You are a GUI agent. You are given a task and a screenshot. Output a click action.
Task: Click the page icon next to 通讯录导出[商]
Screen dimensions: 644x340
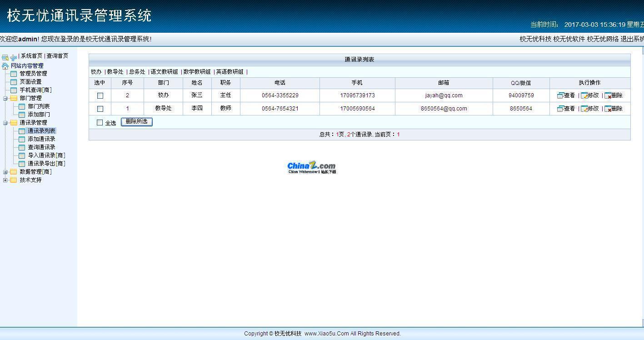tap(22, 164)
